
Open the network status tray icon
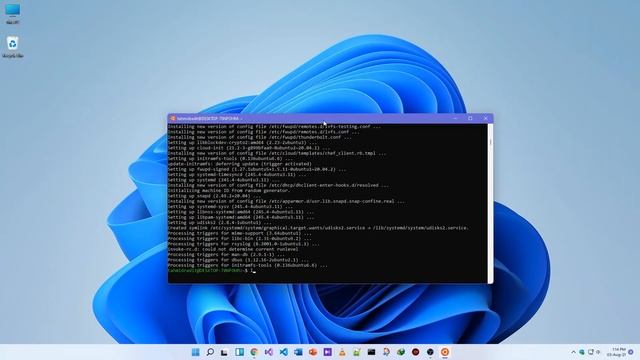(x=590, y=352)
